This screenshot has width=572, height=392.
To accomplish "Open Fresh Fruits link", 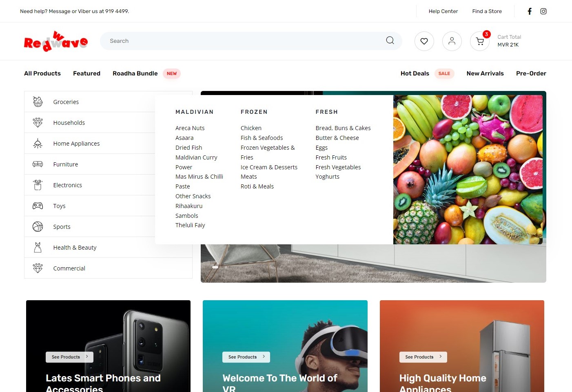I will 331,157.
